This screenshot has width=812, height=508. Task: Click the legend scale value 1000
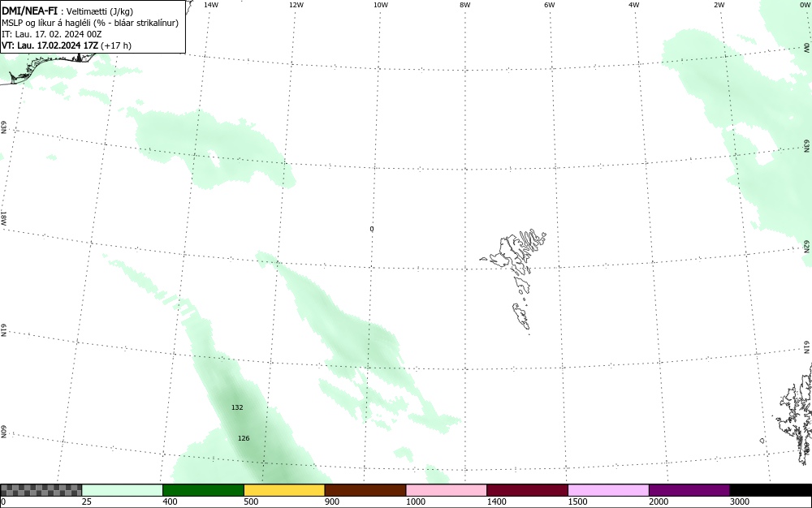coord(416,502)
